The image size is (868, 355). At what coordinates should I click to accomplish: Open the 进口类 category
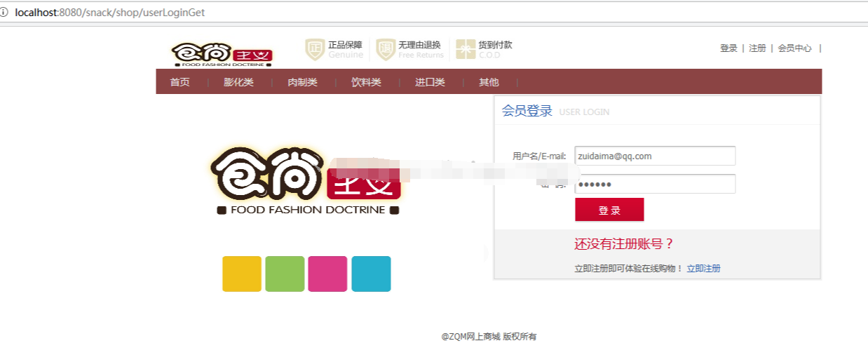(430, 82)
